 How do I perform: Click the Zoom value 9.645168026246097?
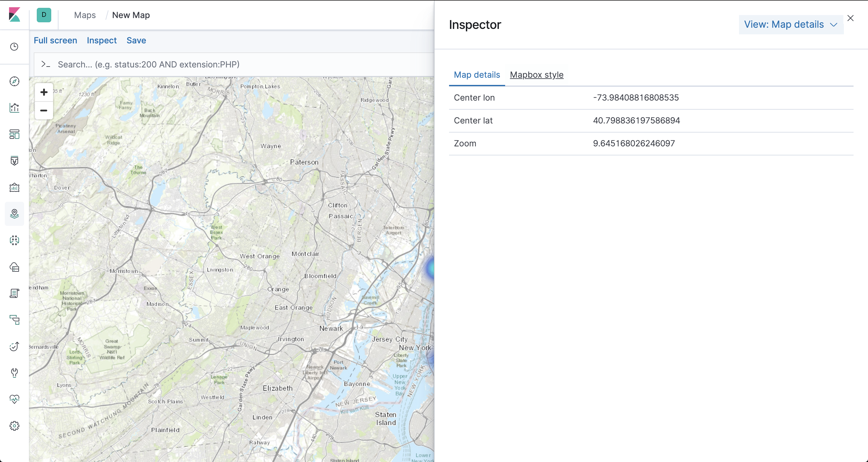click(x=634, y=143)
